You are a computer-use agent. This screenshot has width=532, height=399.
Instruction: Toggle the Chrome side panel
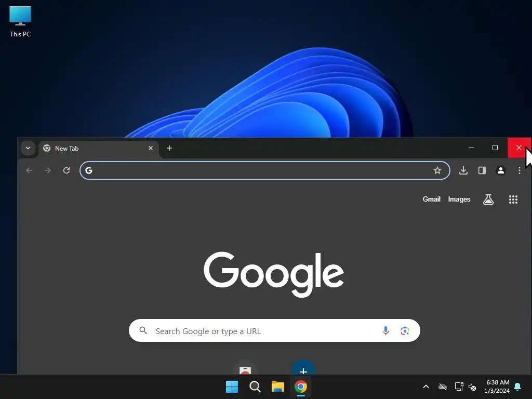click(x=482, y=170)
